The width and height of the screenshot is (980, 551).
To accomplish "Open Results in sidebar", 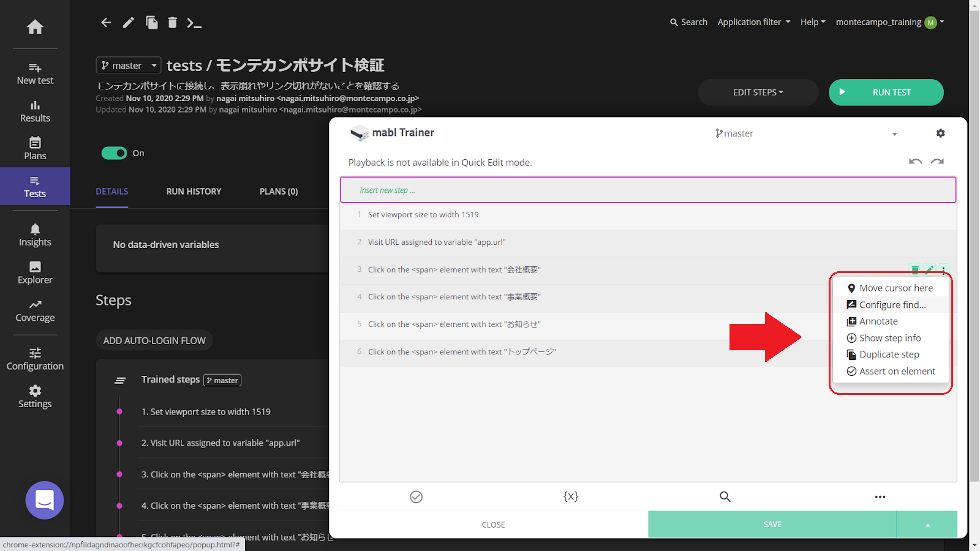I will pos(35,111).
